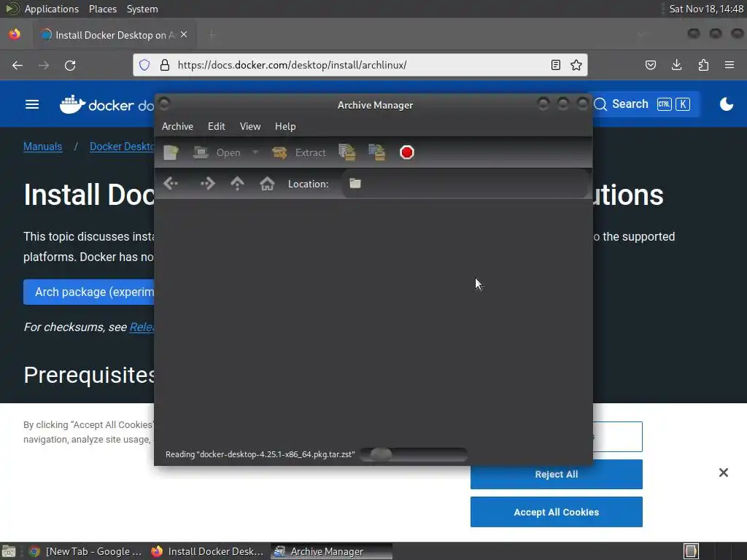Click Add Folder to archive icon
The width and height of the screenshot is (747, 560).
[x=377, y=152]
